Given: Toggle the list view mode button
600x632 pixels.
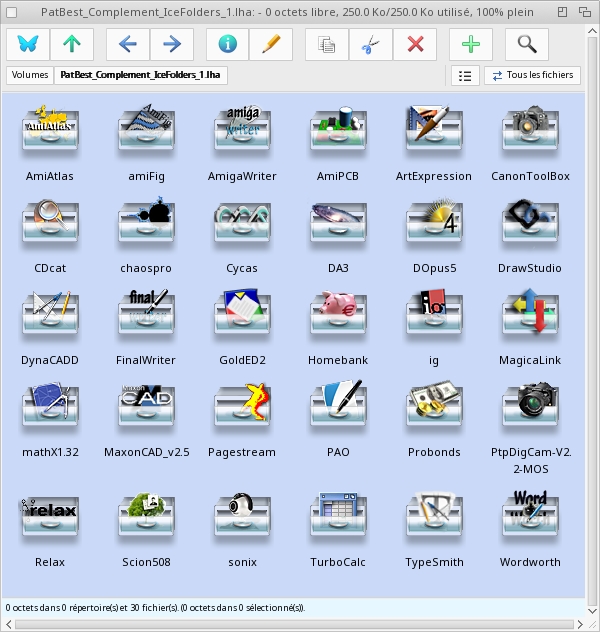Looking at the screenshot, I should [464, 75].
